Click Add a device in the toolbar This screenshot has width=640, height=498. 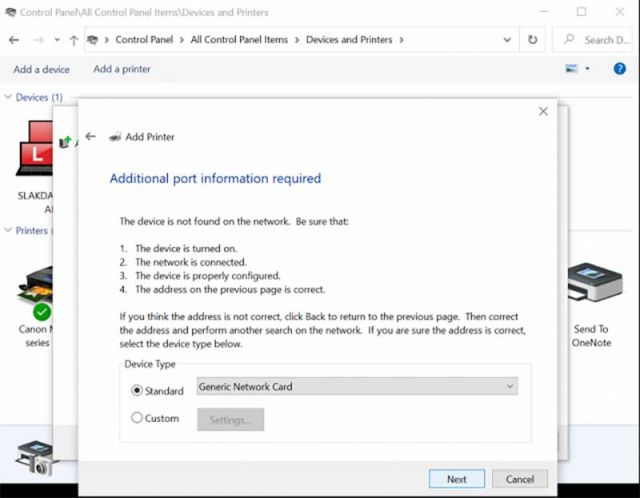(41, 69)
